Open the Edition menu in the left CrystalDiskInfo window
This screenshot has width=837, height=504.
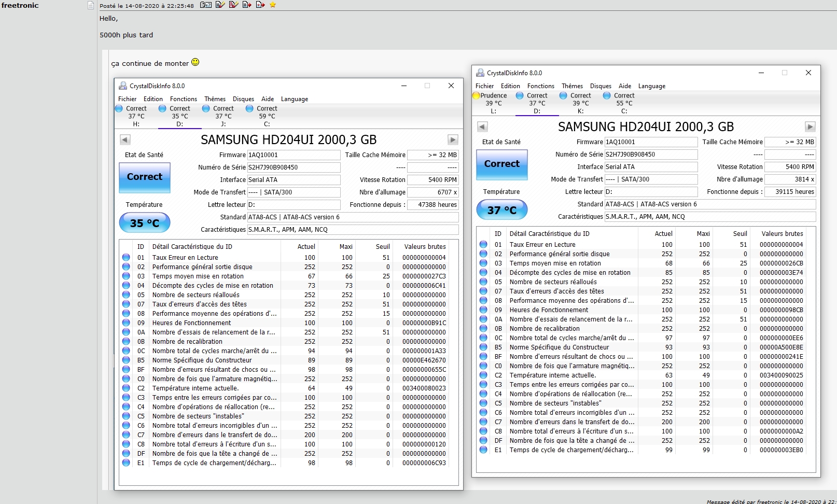click(x=153, y=99)
